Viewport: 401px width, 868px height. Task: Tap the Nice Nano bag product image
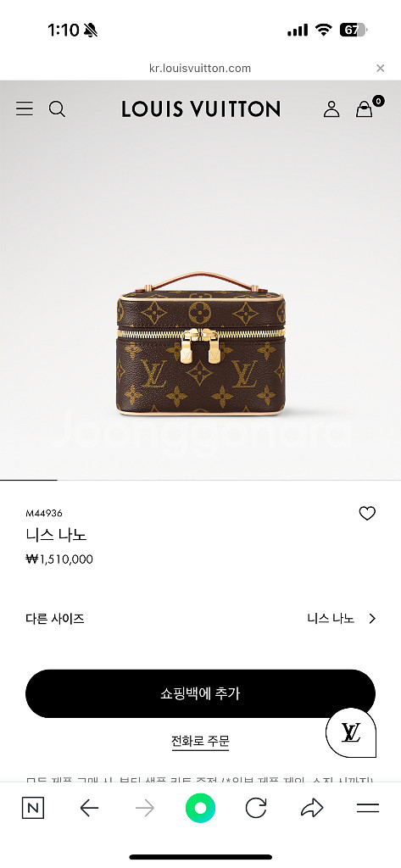pos(200,343)
